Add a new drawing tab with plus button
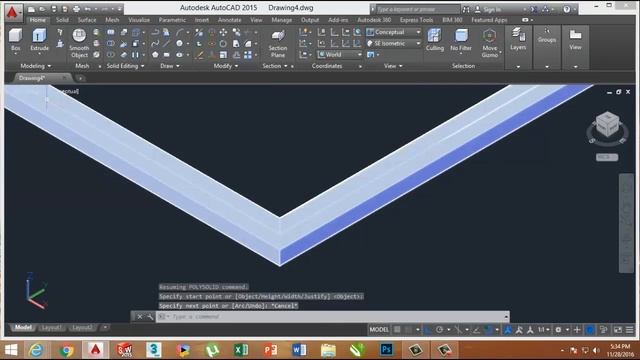Viewport: 640px width, 360px height. tap(81, 78)
